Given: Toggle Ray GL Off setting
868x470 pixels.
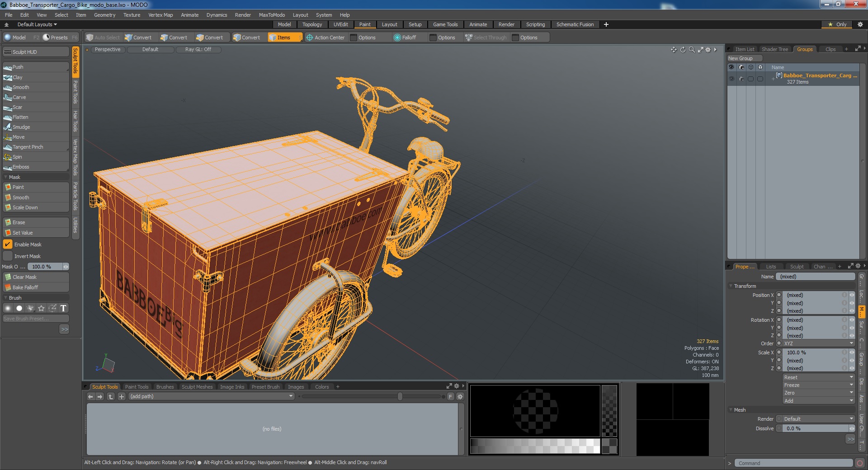Looking at the screenshot, I should point(198,50).
